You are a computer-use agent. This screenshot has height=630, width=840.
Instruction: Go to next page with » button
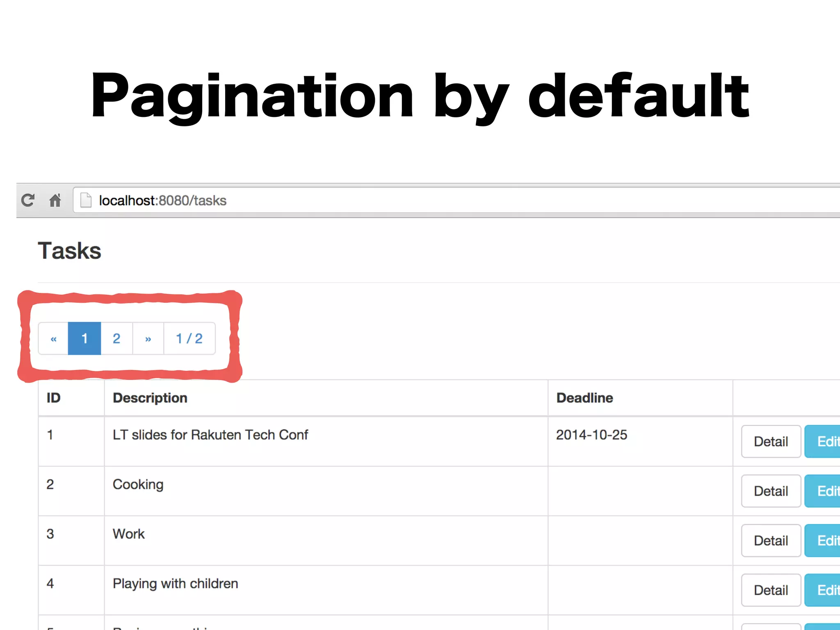click(148, 338)
